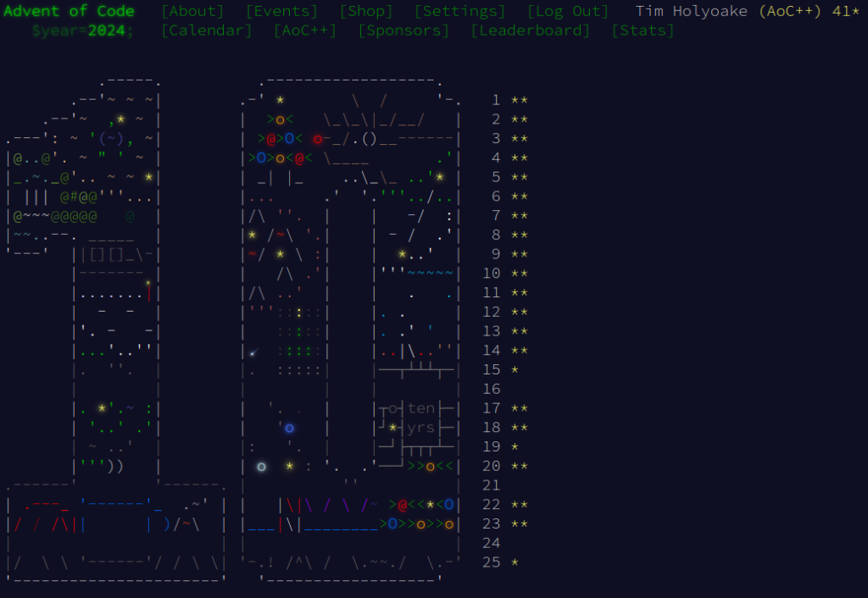Click the Log Out link
Viewport: 868px width, 598px height.
(x=568, y=11)
